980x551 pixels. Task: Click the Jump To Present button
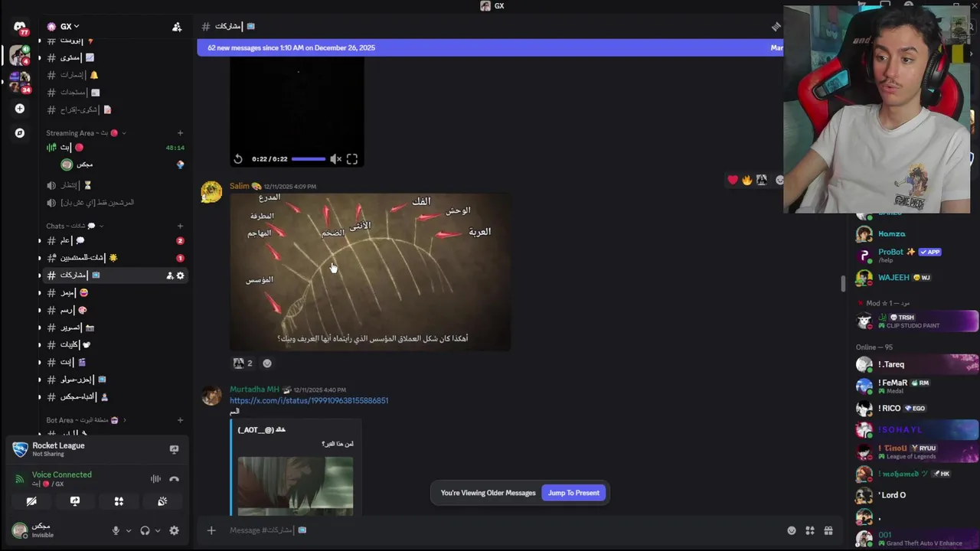pyautogui.click(x=573, y=493)
